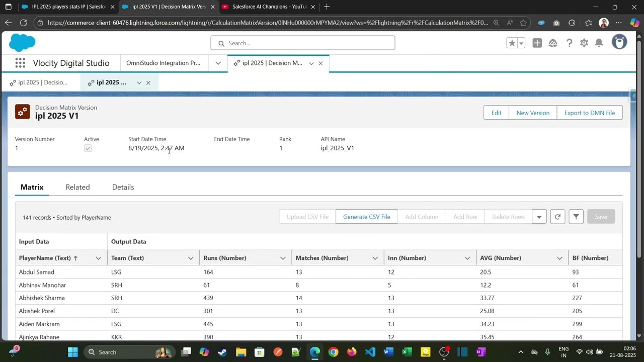Open Copilot icon in browser toolbar

[x=635, y=23]
